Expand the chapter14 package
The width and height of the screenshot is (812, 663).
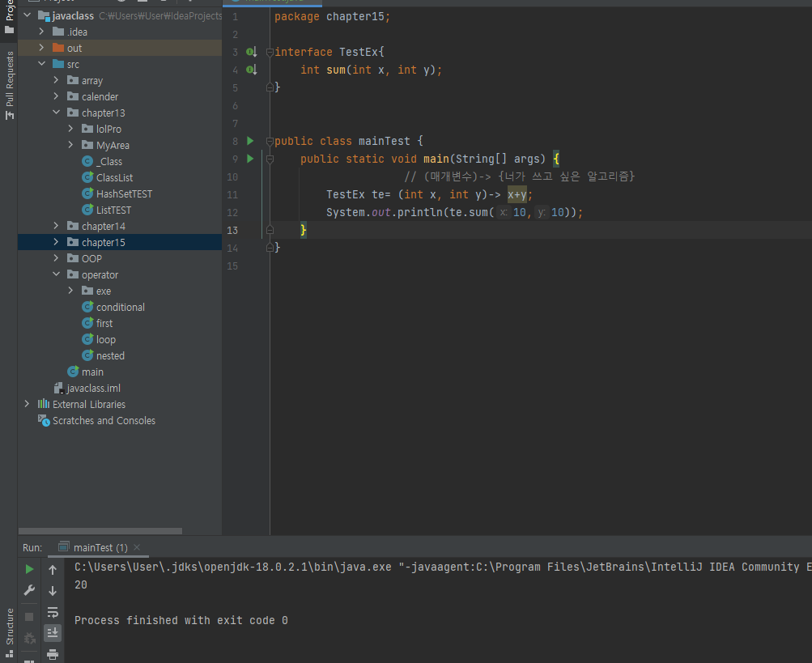coord(57,226)
